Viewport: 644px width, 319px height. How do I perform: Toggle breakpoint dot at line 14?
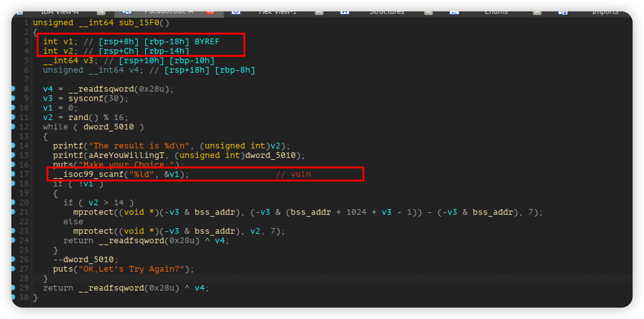tap(13, 146)
